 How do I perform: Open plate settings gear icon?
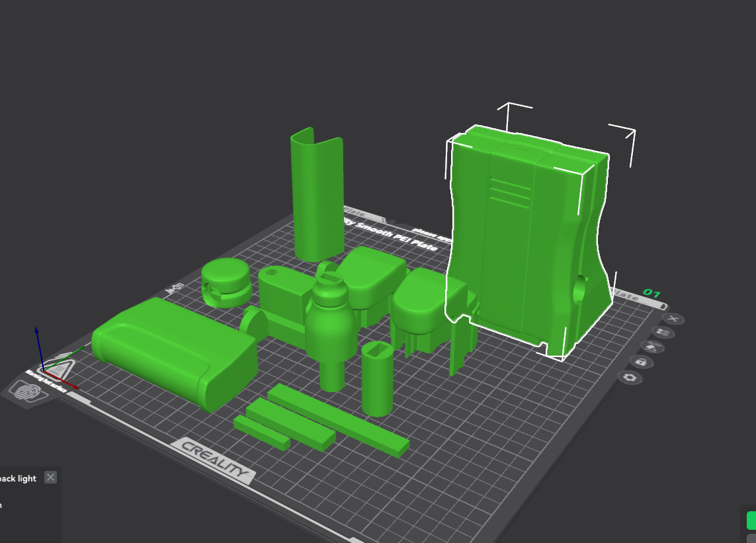(629, 378)
